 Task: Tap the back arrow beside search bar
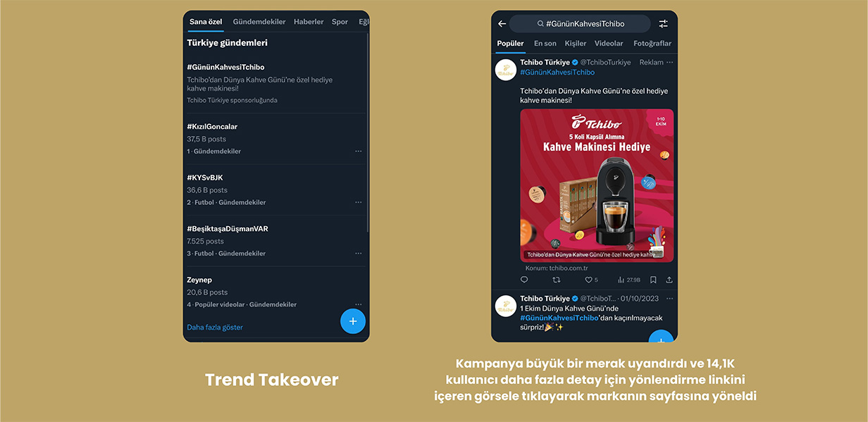[502, 24]
